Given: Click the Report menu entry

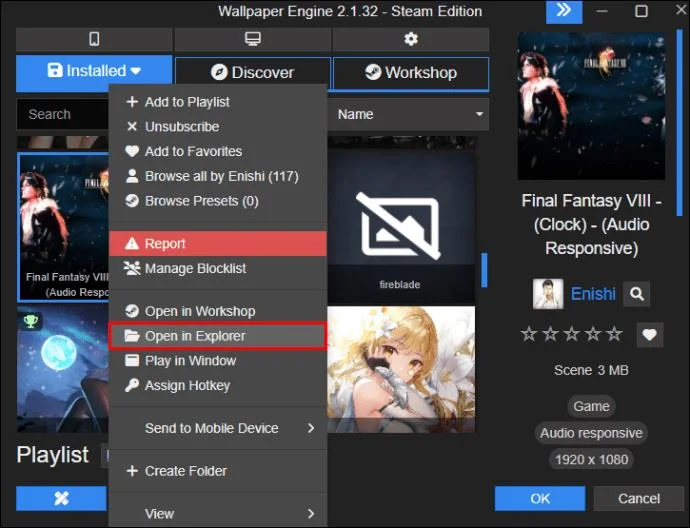Looking at the screenshot, I should click(218, 244).
